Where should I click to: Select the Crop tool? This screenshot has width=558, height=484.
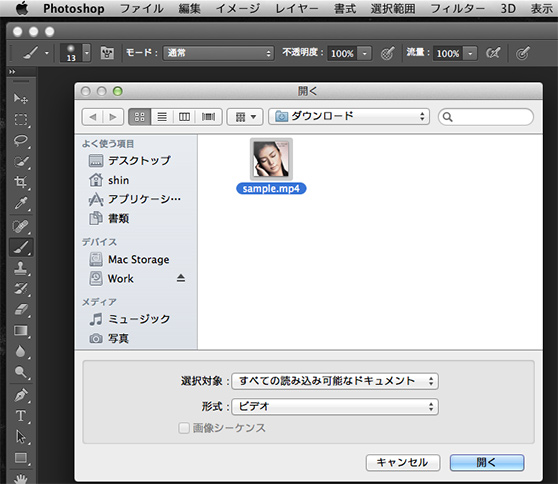[x=21, y=182]
